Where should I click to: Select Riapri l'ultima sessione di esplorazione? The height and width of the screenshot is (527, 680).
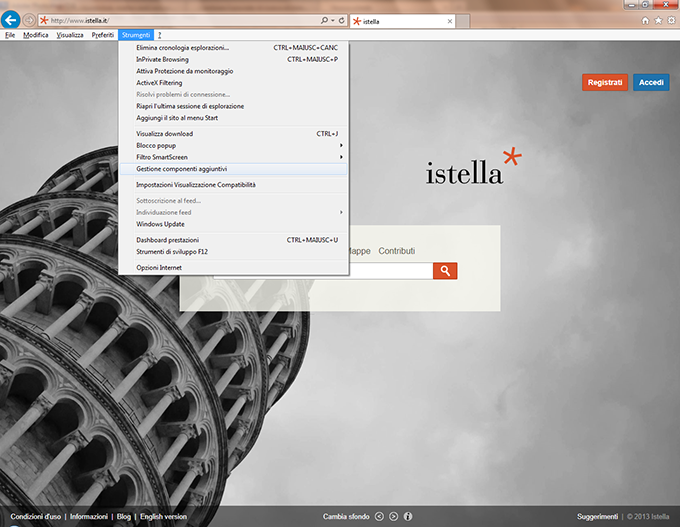(233, 106)
